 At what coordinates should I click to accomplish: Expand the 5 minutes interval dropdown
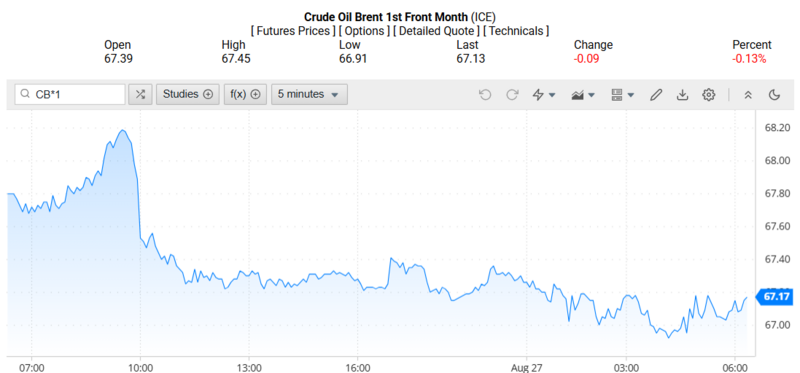click(309, 94)
